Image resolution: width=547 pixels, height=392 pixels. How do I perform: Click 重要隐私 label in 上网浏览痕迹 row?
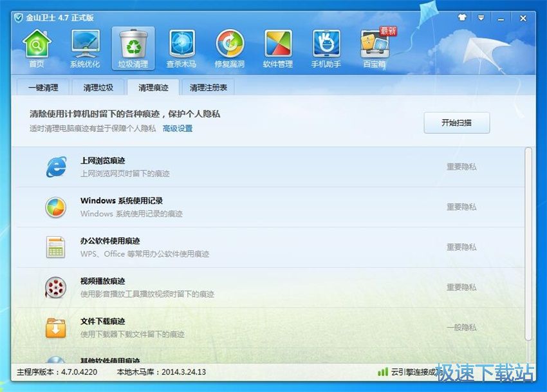[461, 167]
